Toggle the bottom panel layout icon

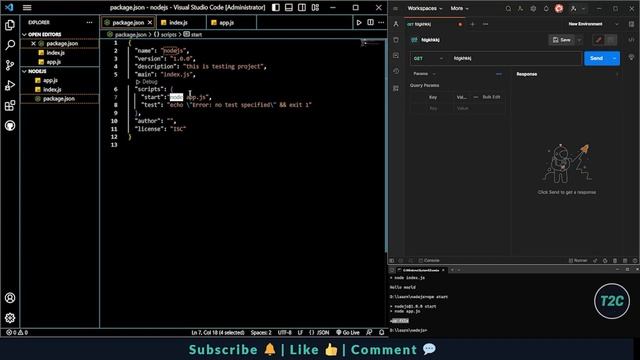pos(289,7)
